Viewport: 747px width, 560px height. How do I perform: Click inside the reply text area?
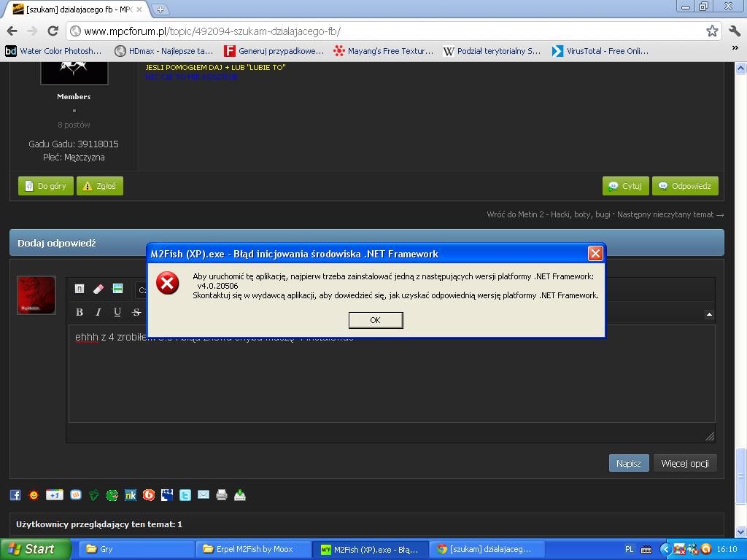tap(392, 374)
